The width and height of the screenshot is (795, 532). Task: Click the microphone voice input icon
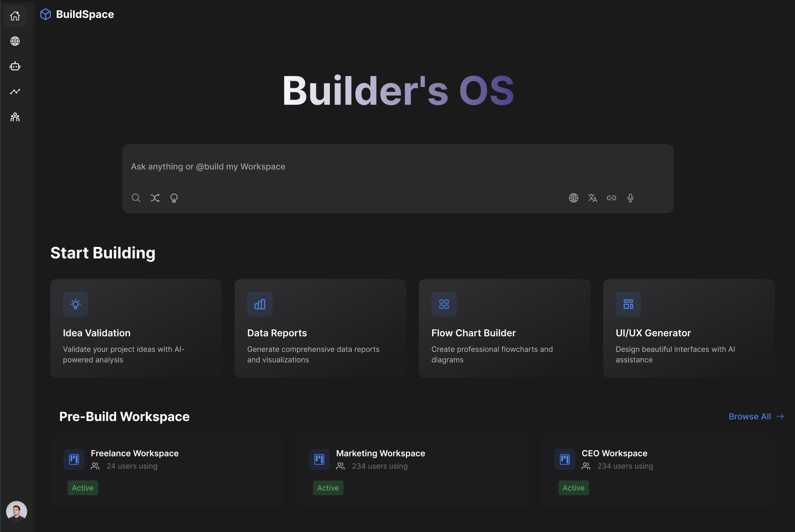tap(630, 198)
